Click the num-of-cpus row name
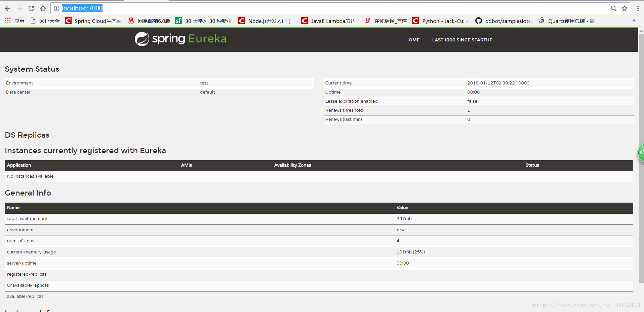The height and width of the screenshot is (312, 644). 21,241
